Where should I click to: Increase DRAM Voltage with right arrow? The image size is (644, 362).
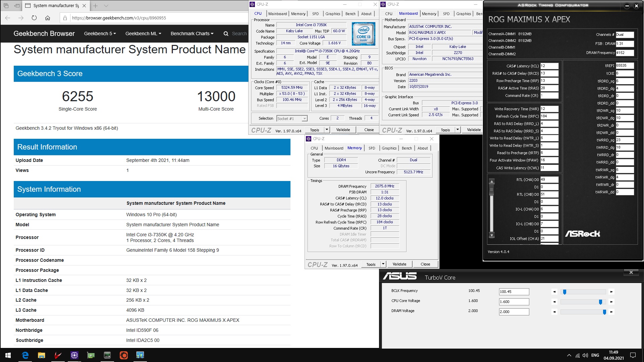tap(611, 312)
